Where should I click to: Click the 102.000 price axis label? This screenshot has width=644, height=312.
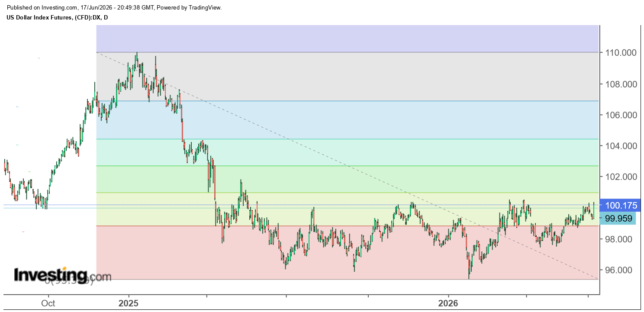click(621, 177)
